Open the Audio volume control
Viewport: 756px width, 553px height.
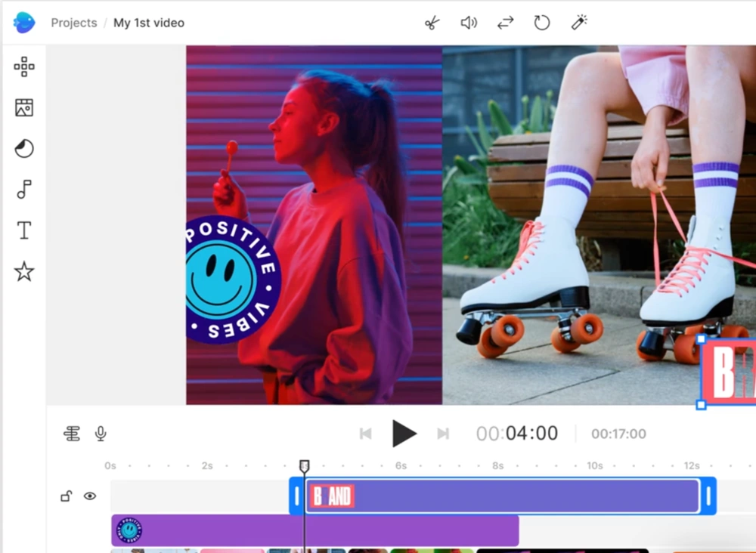pos(468,22)
